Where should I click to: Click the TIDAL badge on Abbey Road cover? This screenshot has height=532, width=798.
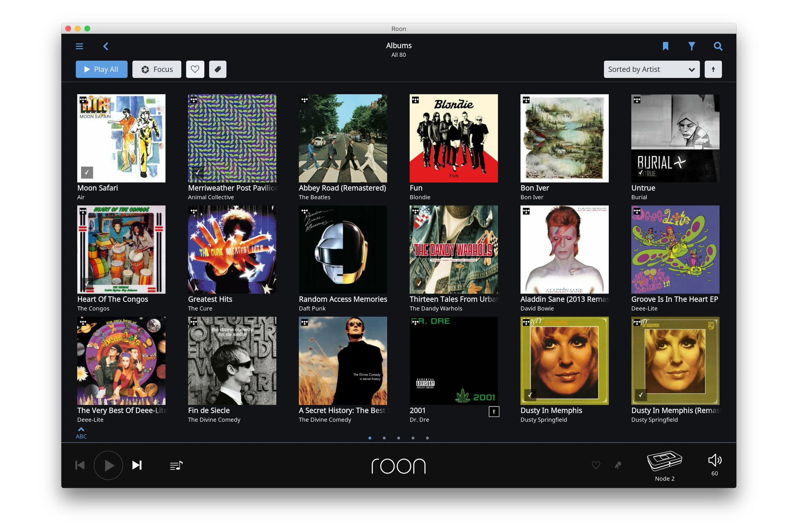click(x=305, y=100)
